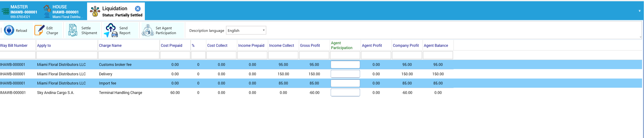
Task: Select the Customs broker fee charge name
Action: coord(115,64)
